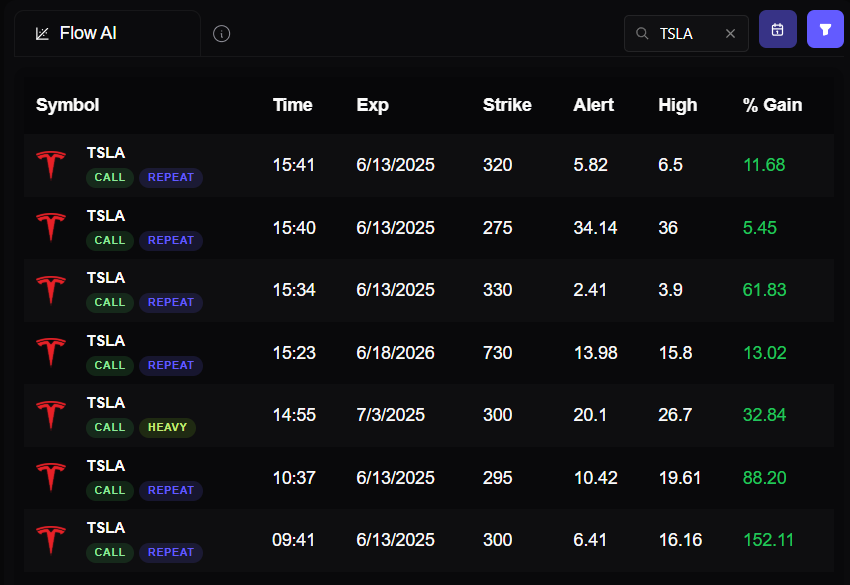The width and height of the screenshot is (850, 585).
Task: Select the 5.45 percent gain value
Action: [x=759, y=228]
